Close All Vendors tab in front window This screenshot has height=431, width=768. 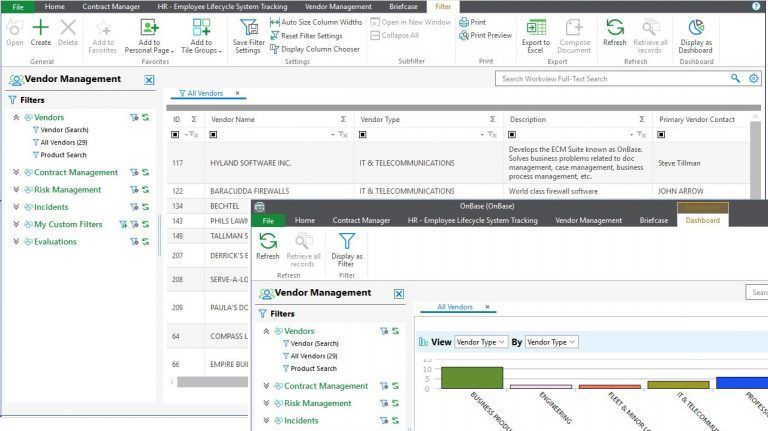pyautogui.click(x=487, y=307)
